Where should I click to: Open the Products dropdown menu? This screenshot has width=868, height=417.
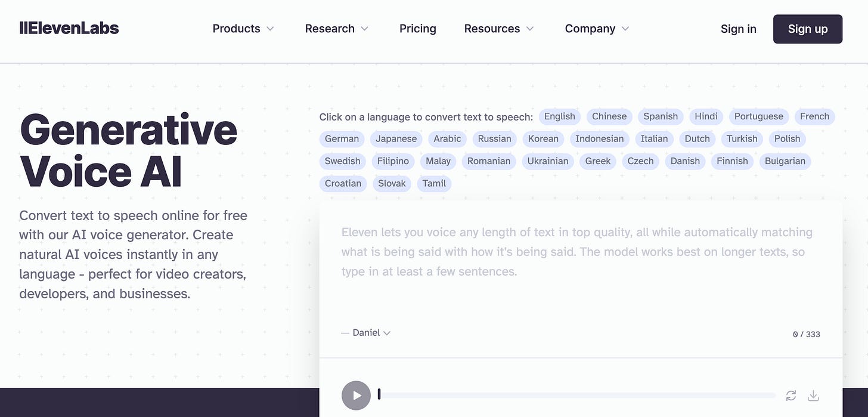pyautogui.click(x=243, y=29)
